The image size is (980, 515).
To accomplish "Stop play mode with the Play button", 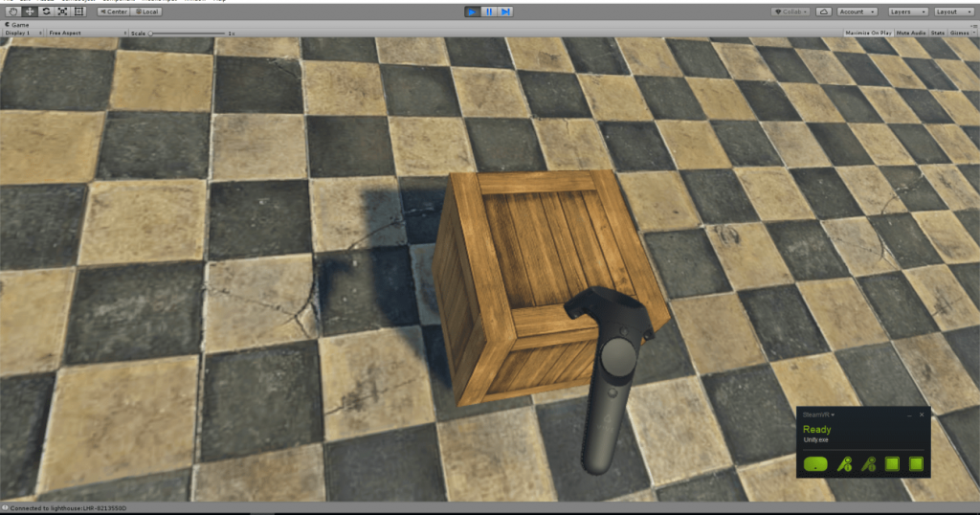I will tap(473, 11).
